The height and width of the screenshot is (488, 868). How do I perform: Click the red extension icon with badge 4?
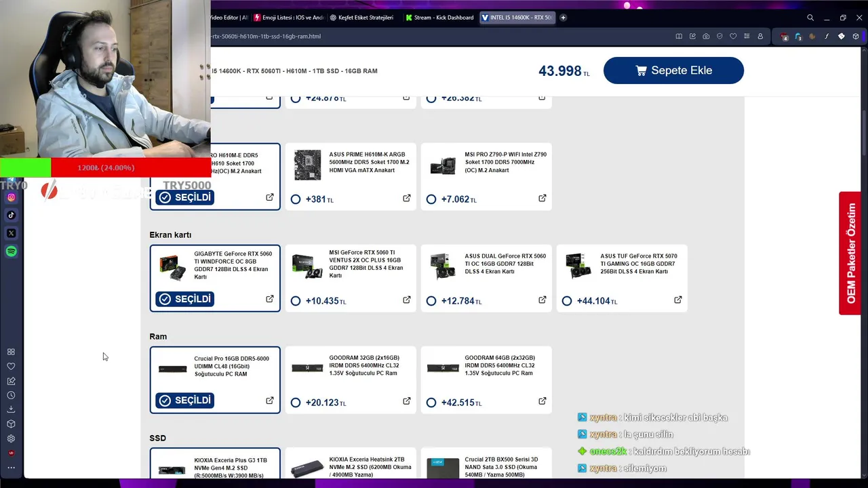coord(785,37)
